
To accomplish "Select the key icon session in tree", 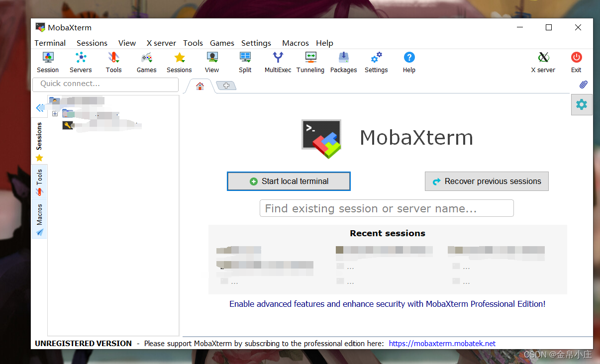I will [68, 125].
